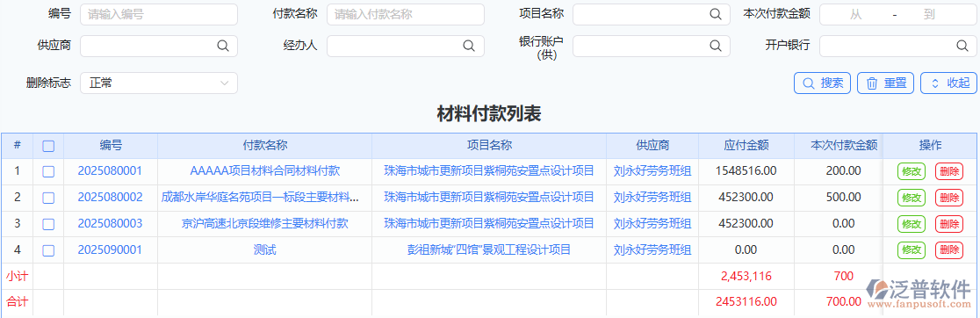The height and width of the screenshot is (318, 980).
Task: Open 珠海市城市更新项目 link in row 1
Action: click(489, 170)
